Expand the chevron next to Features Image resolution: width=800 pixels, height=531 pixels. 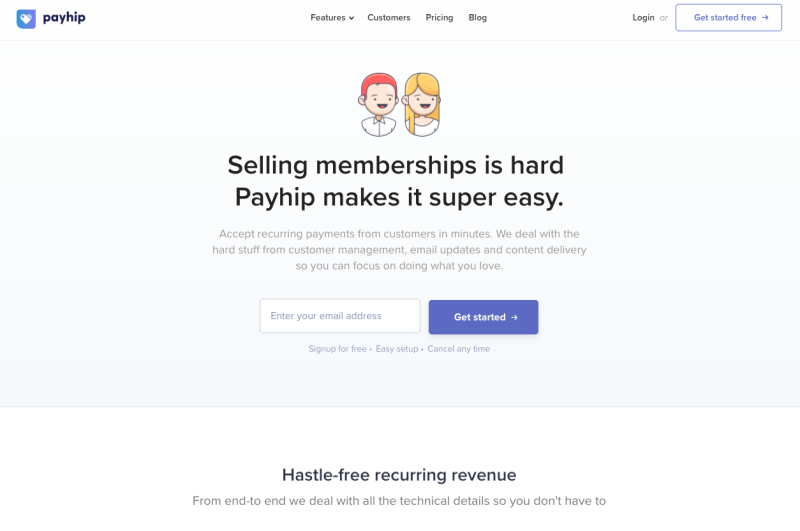[x=351, y=18]
